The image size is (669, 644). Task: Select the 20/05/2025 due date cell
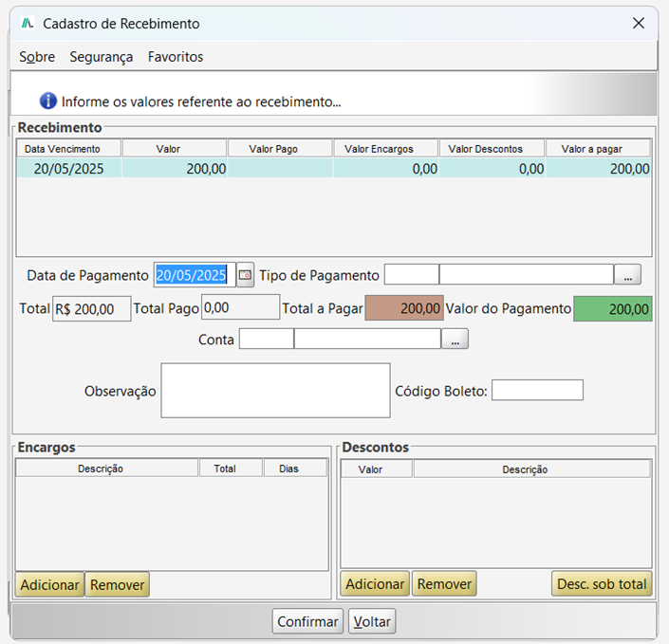(x=69, y=168)
